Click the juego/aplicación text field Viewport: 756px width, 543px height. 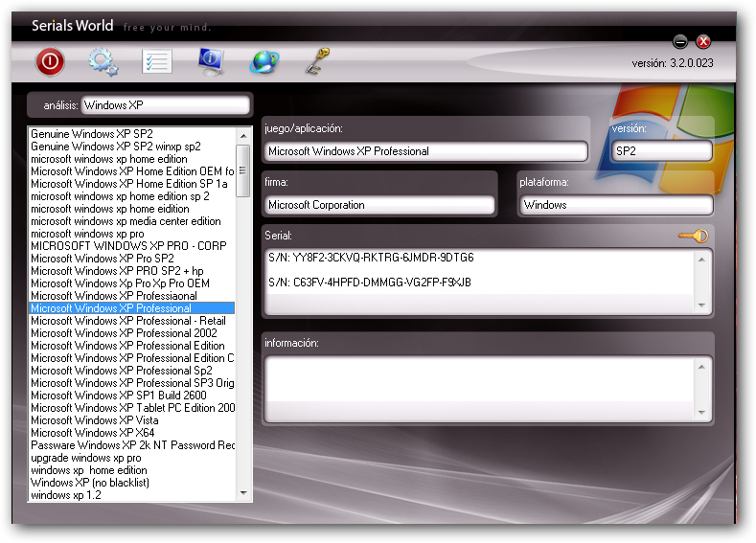pos(425,151)
